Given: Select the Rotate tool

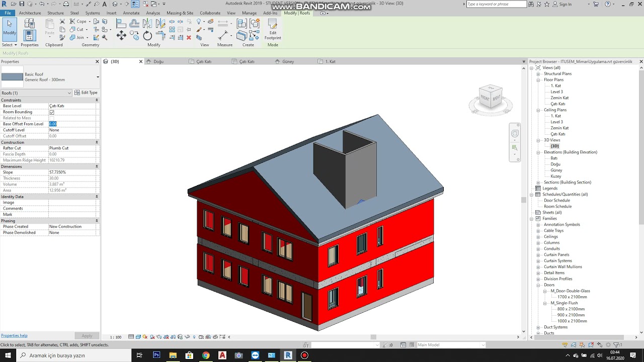Looking at the screenshot, I should 147,36.
